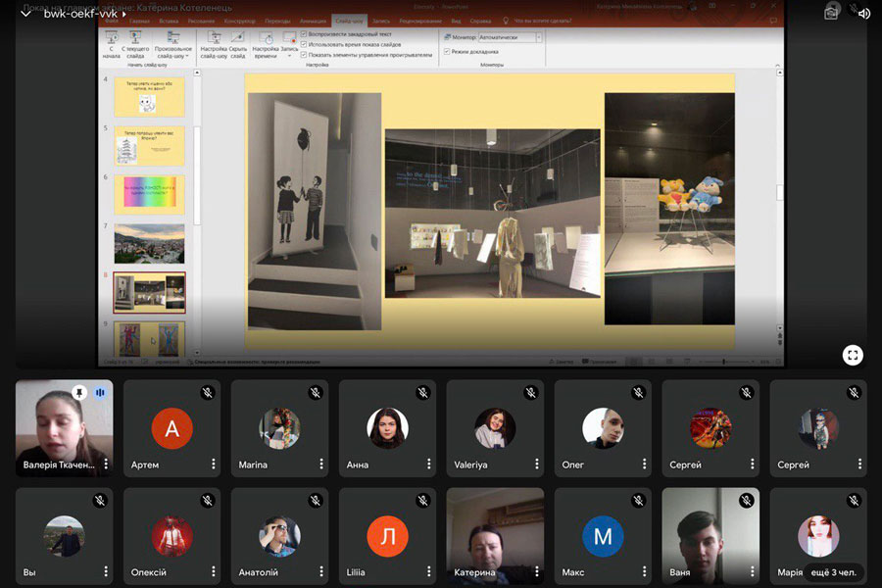882x588 pixels.
Task: Tap the speaker audio output icon
Action: coord(863,14)
